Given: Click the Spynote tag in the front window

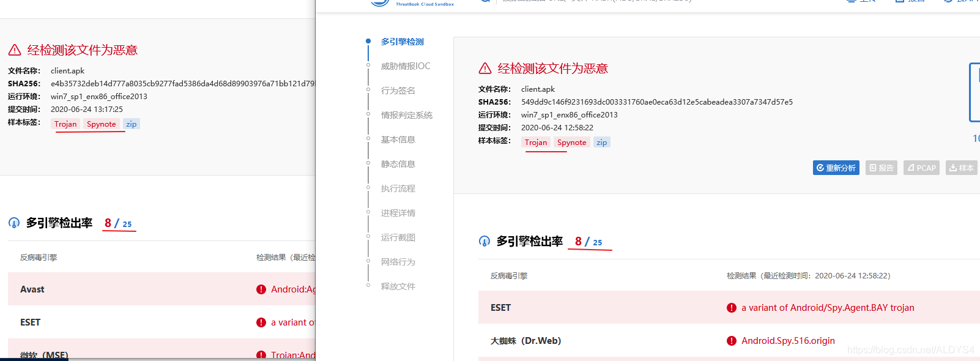Looking at the screenshot, I should pyautogui.click(x=572, y=143).
